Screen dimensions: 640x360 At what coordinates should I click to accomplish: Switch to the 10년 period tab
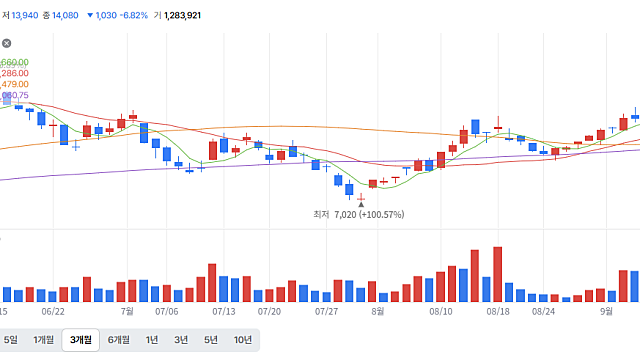point(243,340)
